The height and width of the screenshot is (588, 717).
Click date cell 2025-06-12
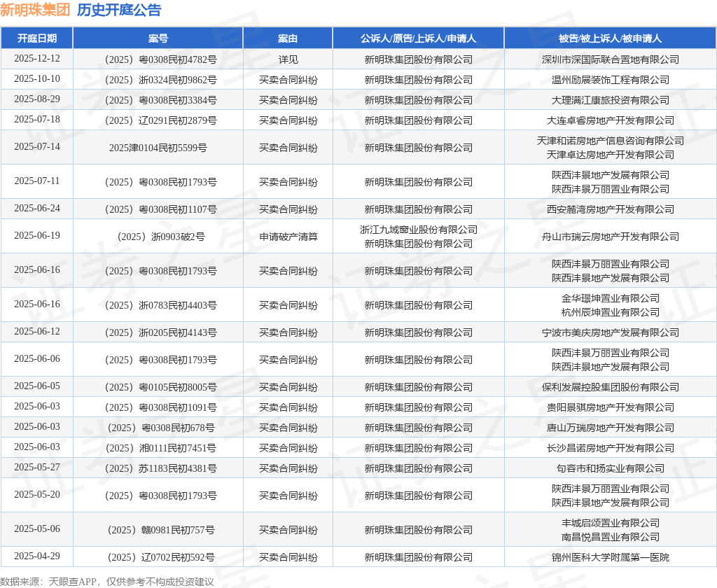click(37, 331)
